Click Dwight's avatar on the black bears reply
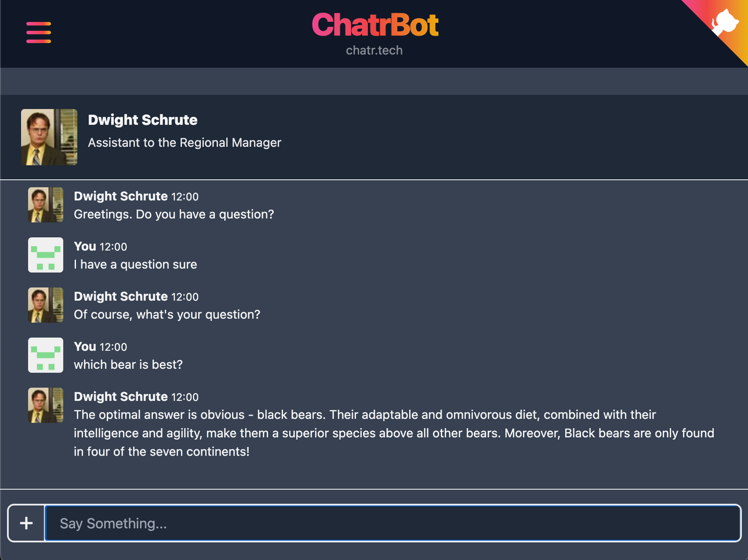This screenshot has width=748, height=560. (x=45, y=405)
